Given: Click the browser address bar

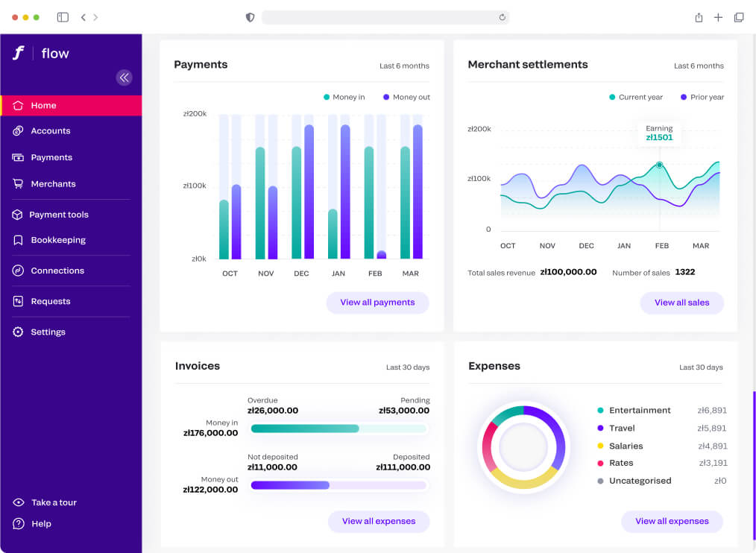Looking at the screenshot, I should [x=385, y=17].
